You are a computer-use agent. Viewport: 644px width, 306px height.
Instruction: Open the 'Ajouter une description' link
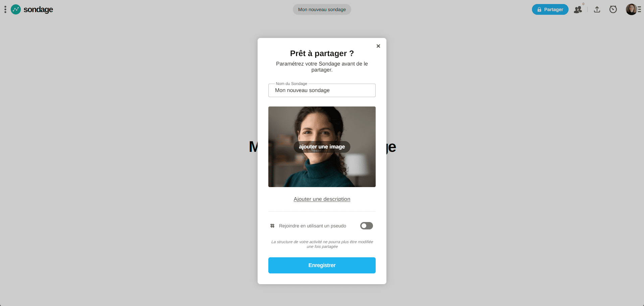coord(322,199)
